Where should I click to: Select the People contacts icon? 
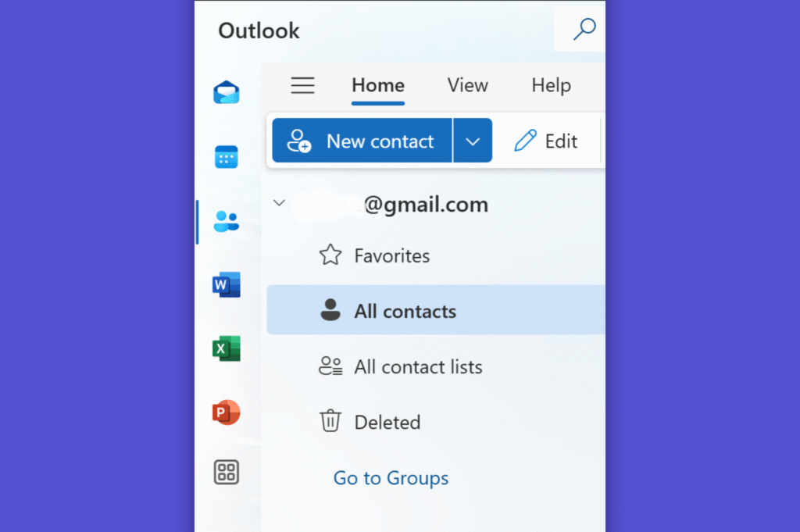point(227,221)
